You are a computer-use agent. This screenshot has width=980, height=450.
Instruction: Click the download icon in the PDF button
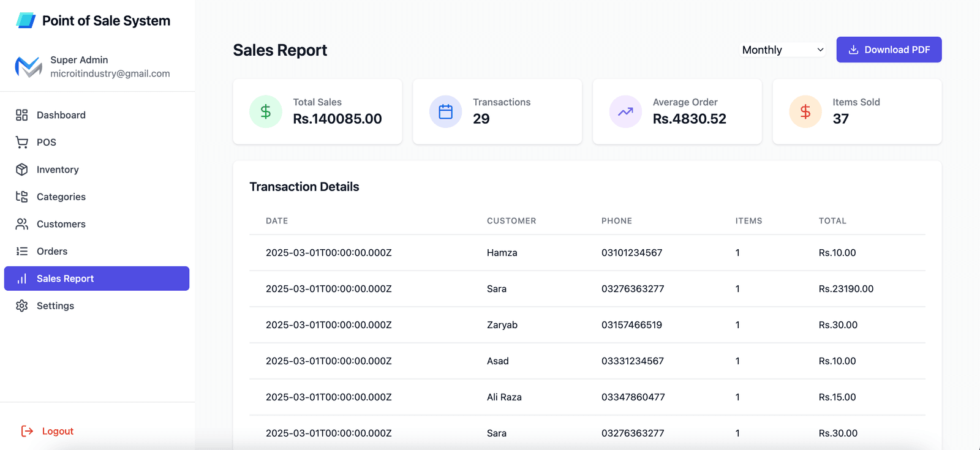point(853,50)
